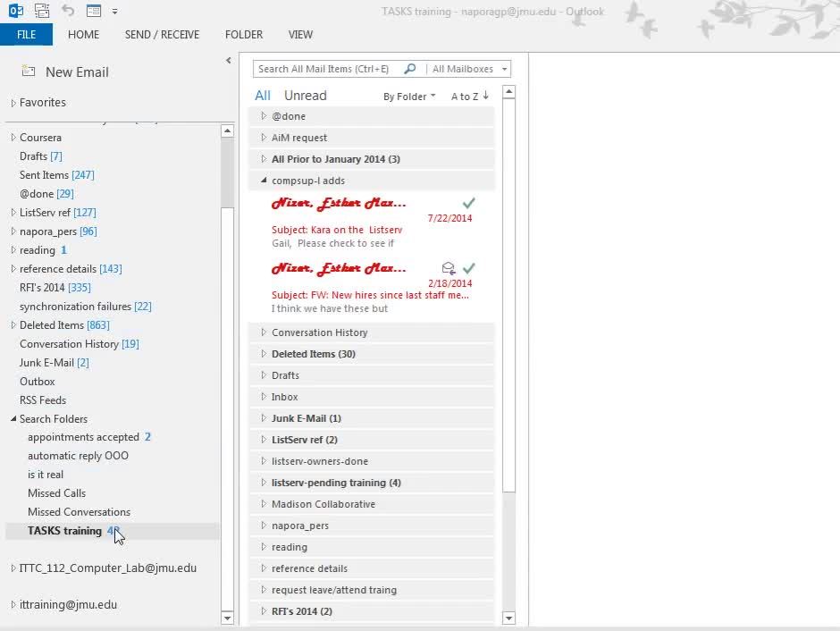Select napora_pers [96] folder
Screen dimensions: 840x631
58,231
